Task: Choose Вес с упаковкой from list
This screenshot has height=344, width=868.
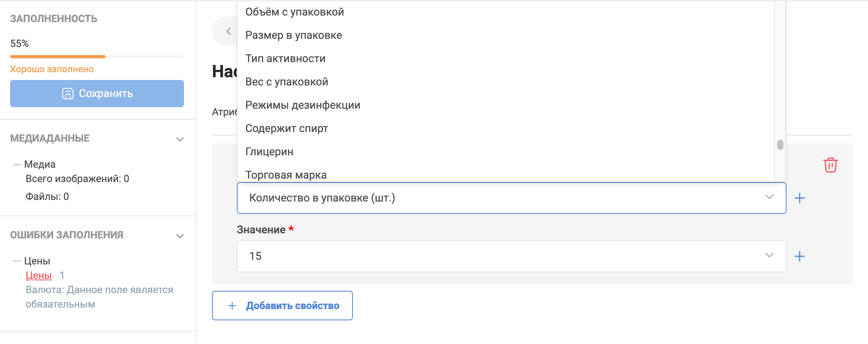Action: point(286,82)
